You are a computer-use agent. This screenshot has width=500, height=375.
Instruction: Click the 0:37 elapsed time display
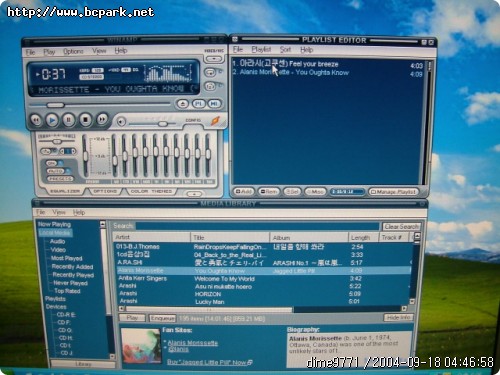pos(53,74)
